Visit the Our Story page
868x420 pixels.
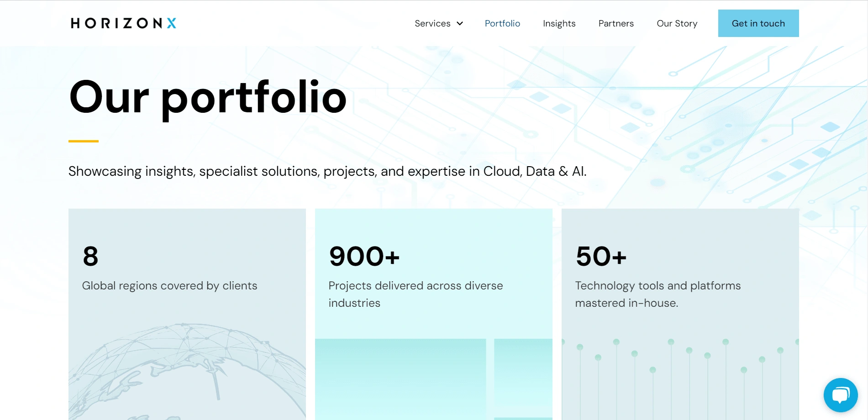click(x=677, y=23)
